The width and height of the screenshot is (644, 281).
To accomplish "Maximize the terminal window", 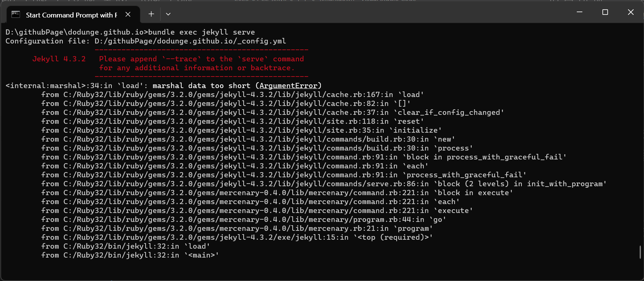I will (605, 12).
